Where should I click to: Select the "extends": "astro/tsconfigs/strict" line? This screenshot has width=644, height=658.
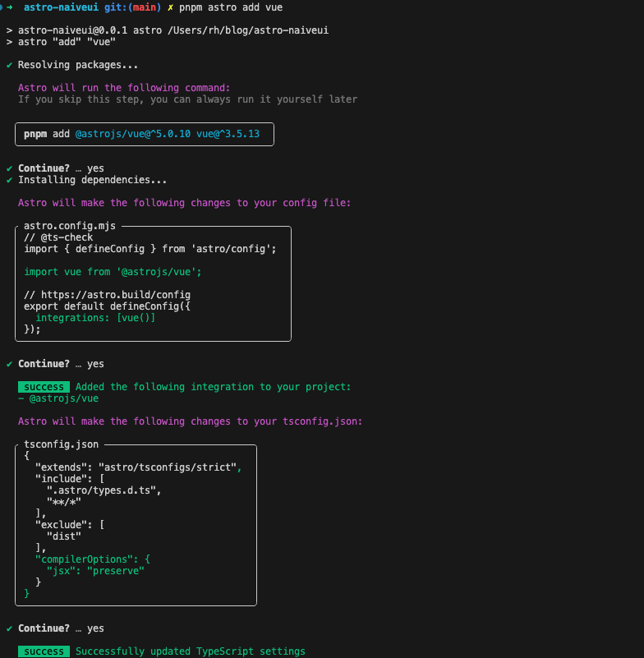click(x=139, y=467)
